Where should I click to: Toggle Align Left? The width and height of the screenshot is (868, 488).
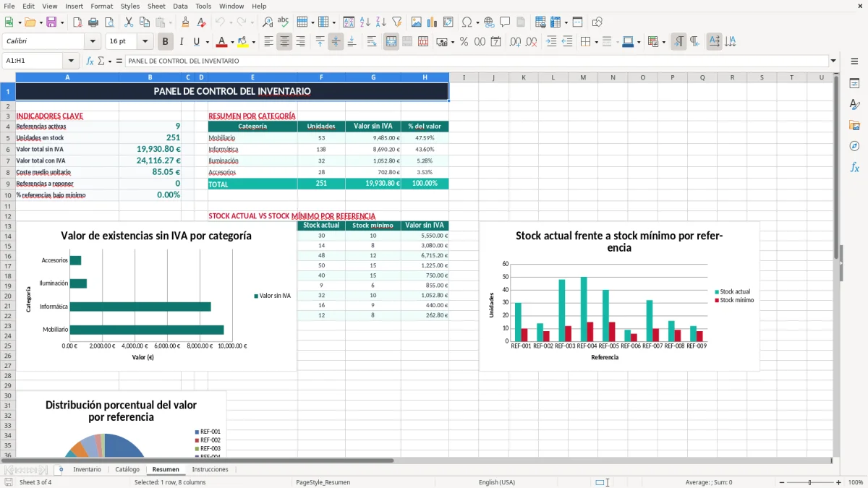point(269,42)
